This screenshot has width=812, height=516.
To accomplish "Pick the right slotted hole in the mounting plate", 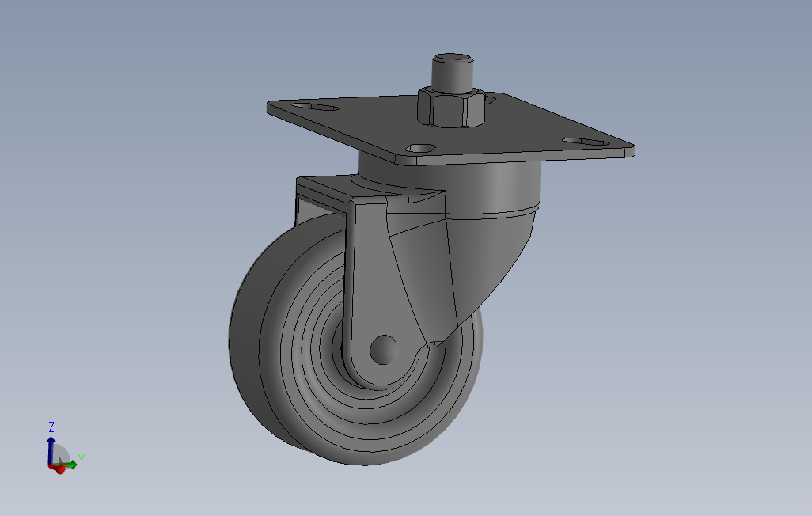I will click(586, 142).
